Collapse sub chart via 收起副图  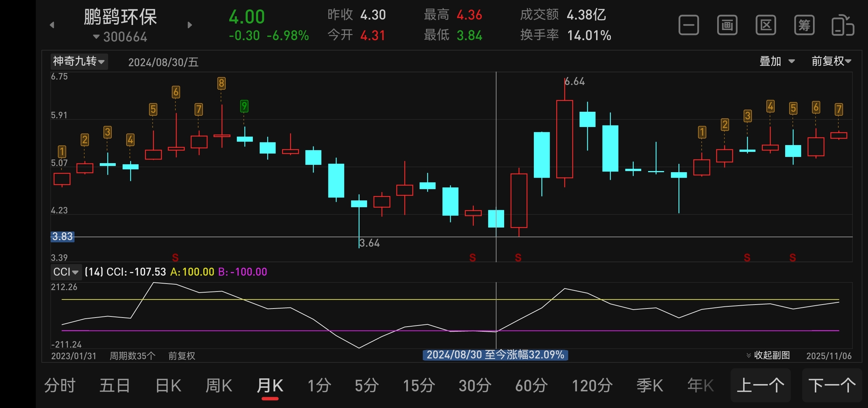click(768, 355)
